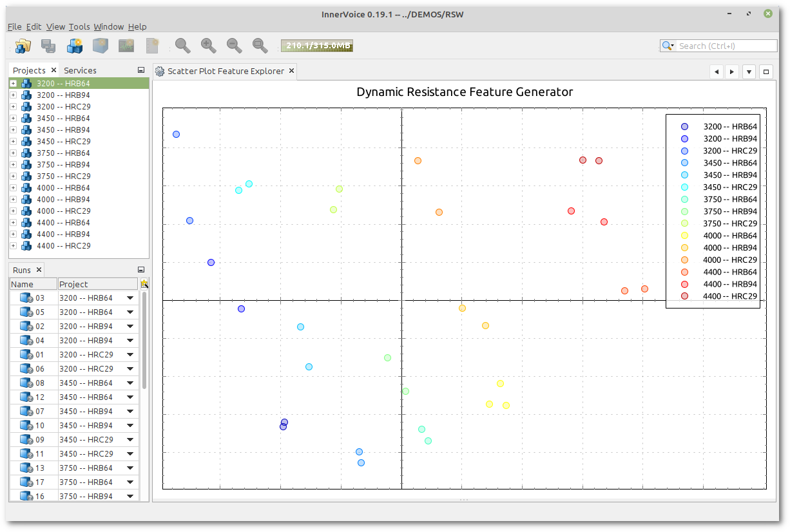The height and width of the screenshot is (532, 790).
Task: Sort runs by the Name column header
Action: pyautogui.click(x=34, y=284)
